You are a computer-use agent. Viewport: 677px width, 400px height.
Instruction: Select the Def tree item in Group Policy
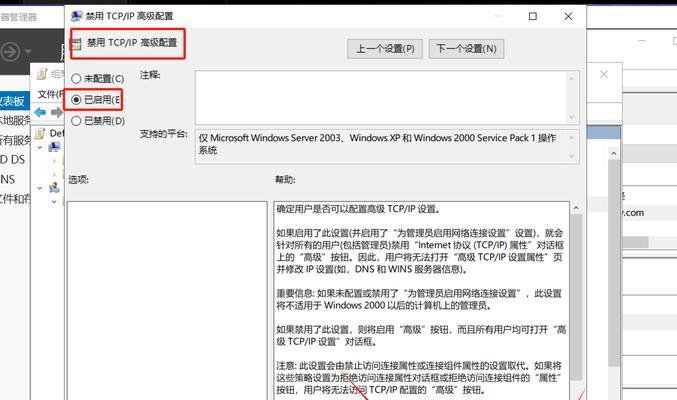56,133
